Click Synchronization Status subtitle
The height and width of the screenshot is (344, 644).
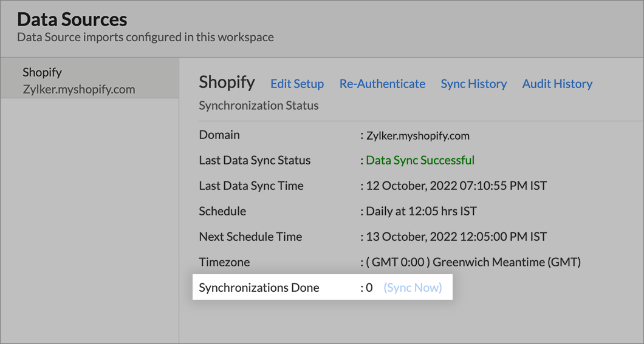tap(259, 106)
